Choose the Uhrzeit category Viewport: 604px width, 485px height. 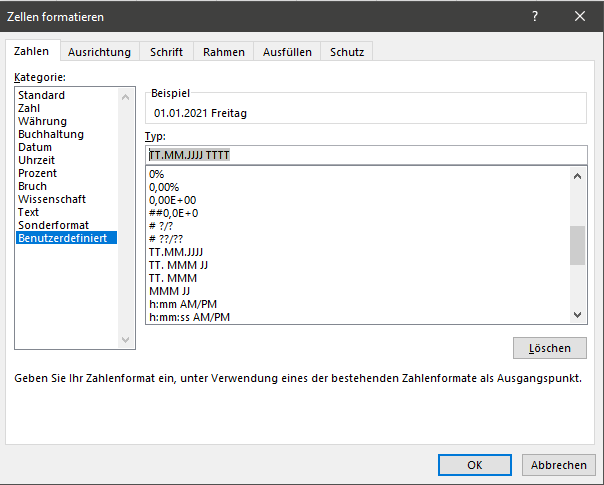pos(66,160)
